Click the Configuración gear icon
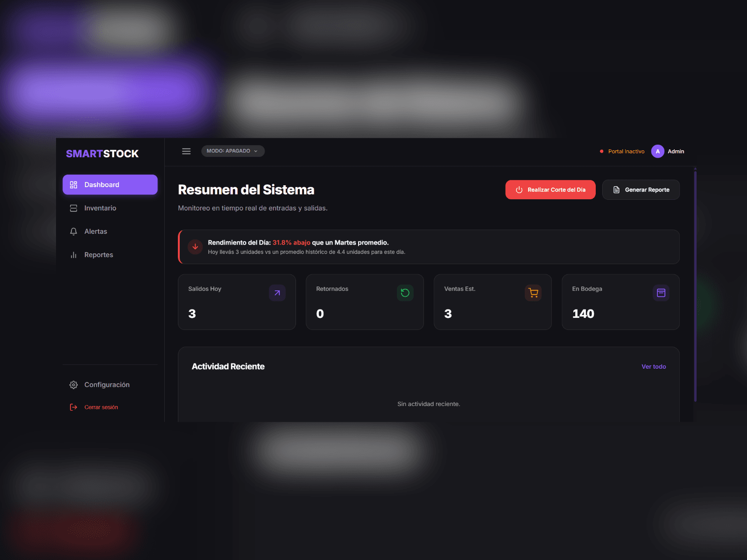Viewport: 747px width, 560px height. (73, 385)
